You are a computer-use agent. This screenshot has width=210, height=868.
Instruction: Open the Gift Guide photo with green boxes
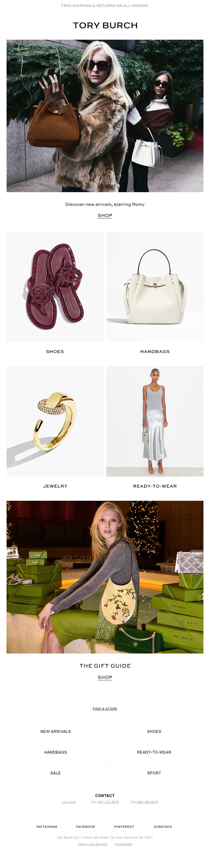point(105,577)
